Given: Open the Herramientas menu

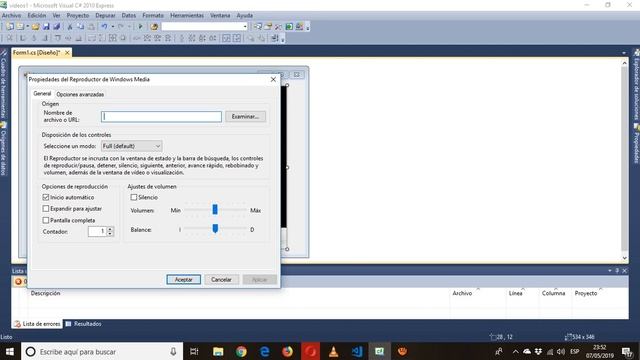Looking at the screenshot, I should click(187, 15).
